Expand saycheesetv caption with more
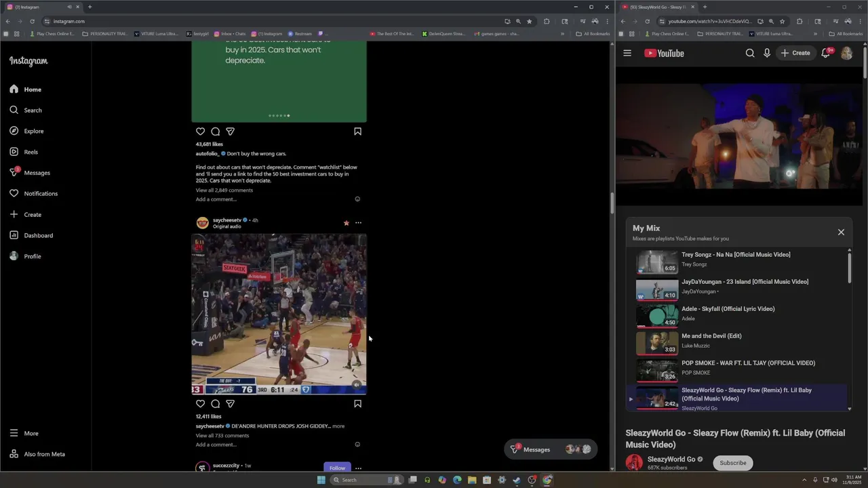 click(338, 426)
